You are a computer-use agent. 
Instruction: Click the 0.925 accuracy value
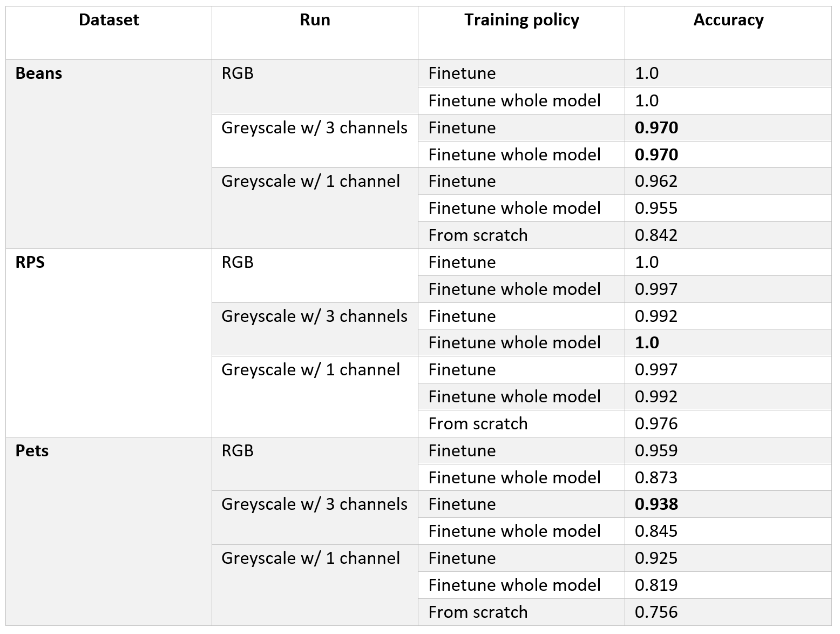[656, 558]
